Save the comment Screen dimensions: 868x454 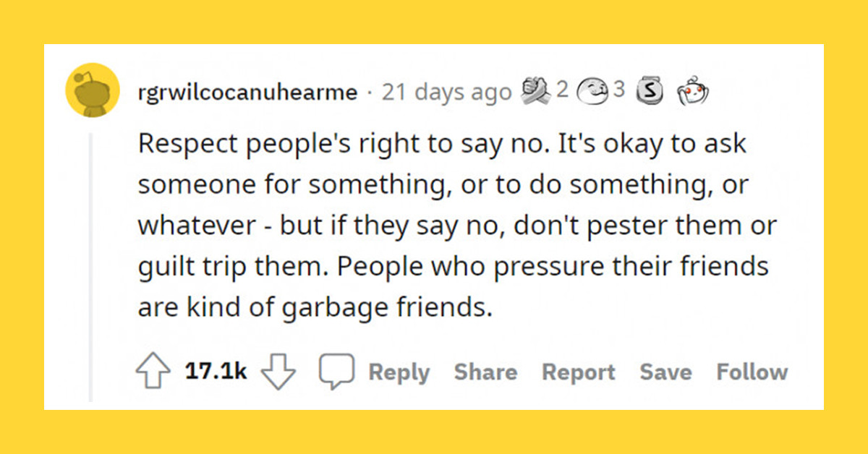coord(665,372)
